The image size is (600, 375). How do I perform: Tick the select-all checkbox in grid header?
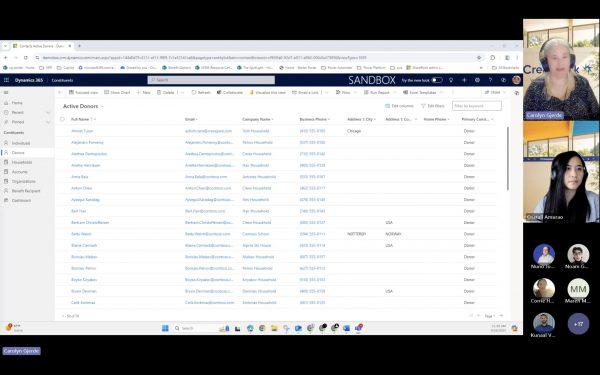pos(62,119)
